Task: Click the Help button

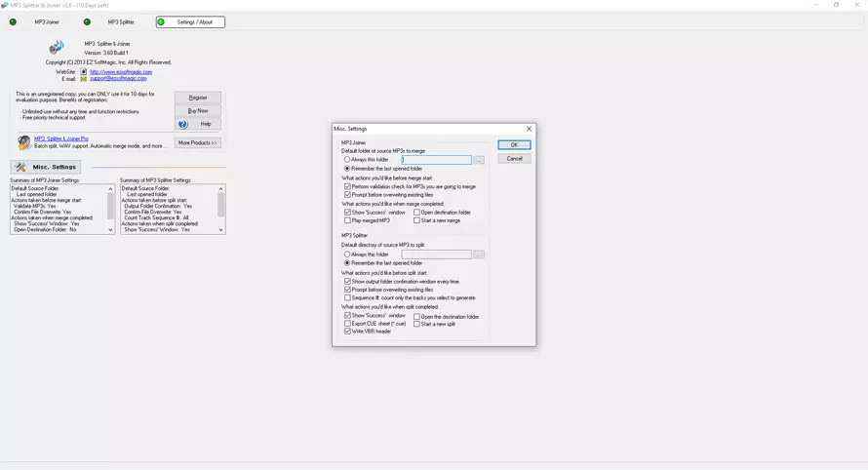Action: pyautogui.click(x=198, y=124)
